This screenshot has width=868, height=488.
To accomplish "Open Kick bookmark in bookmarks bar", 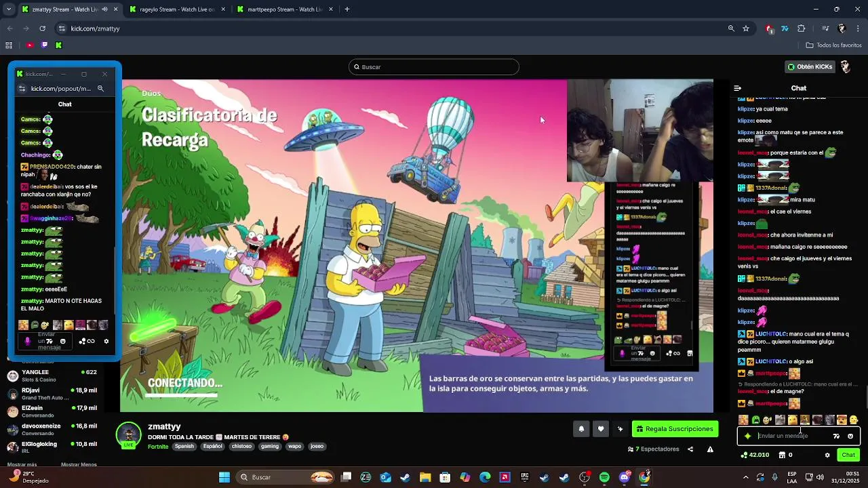I will [x=58, y=45].
